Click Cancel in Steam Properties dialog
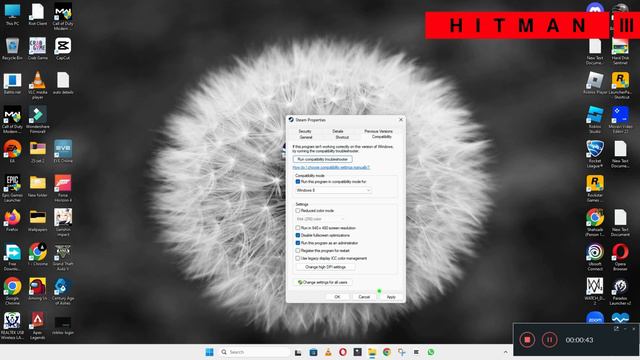The height and width of the screenshot is (360, 640). pos(364,297)
